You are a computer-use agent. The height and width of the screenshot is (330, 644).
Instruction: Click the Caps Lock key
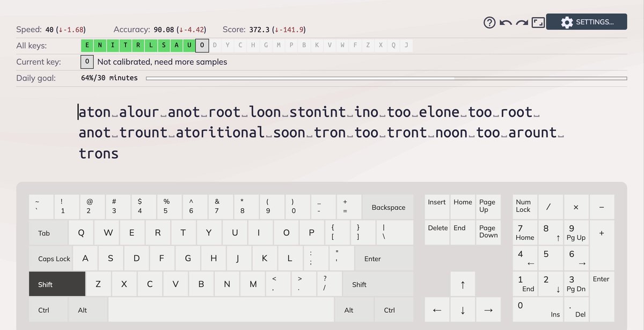(51, 259)
